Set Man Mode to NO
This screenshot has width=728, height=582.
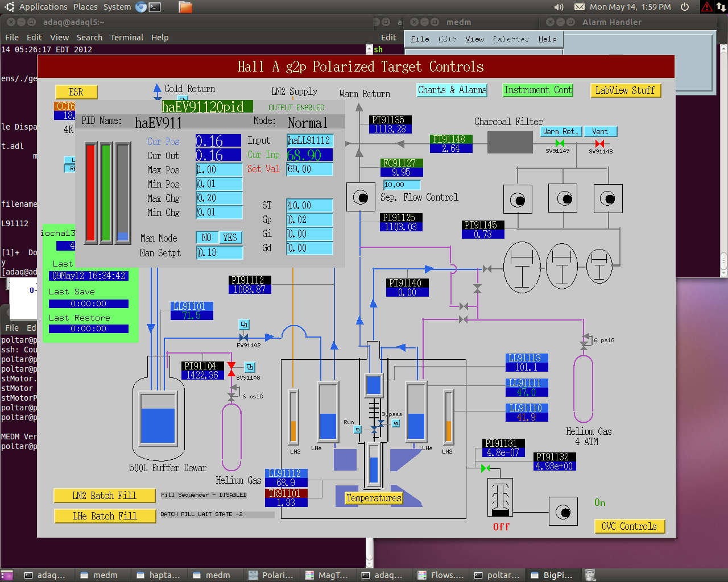click(207, 238)
